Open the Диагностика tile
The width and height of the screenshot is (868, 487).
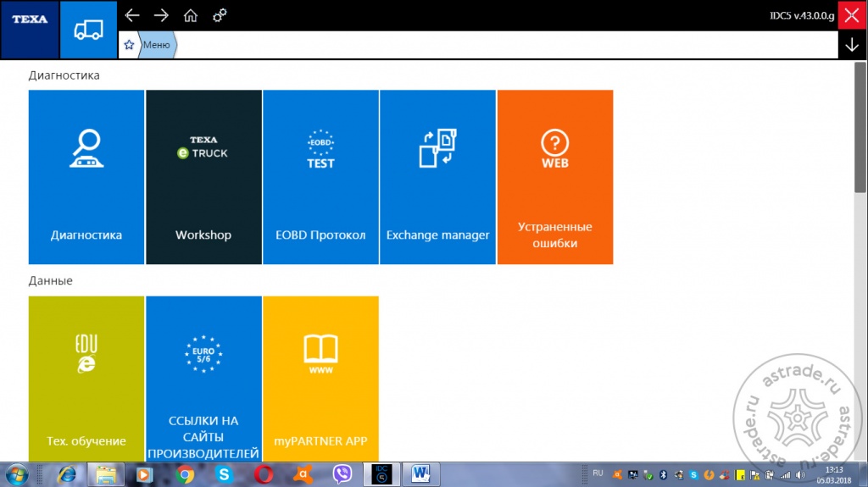click(x=86, y=177)
